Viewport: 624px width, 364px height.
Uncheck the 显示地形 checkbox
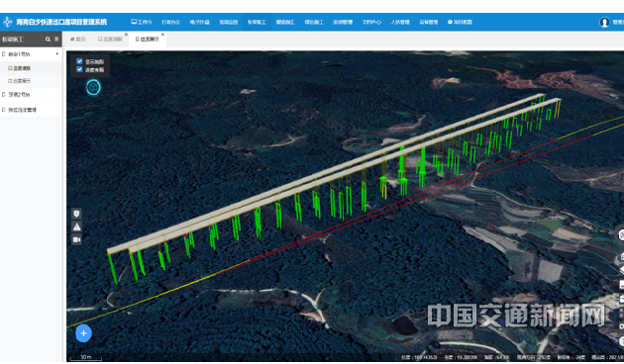[x=79, y=61]
